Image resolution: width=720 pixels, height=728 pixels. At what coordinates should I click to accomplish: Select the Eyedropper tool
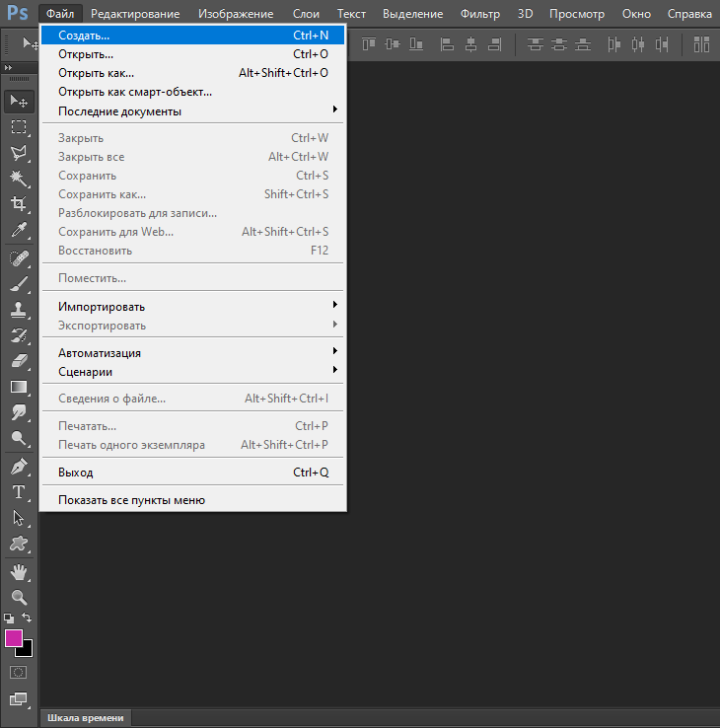click(19, 230)
